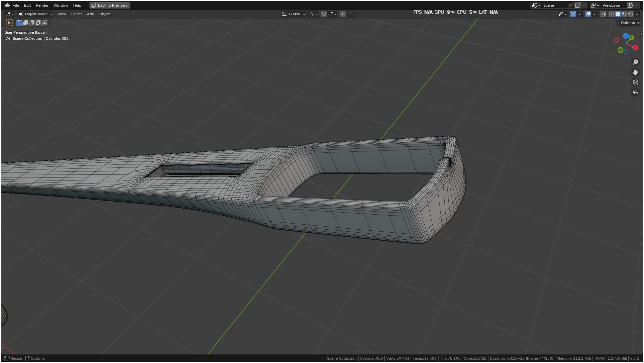644x363 pixels.
Task: Open the Add menu in viewport header
Action: click(x=90, y=14)
